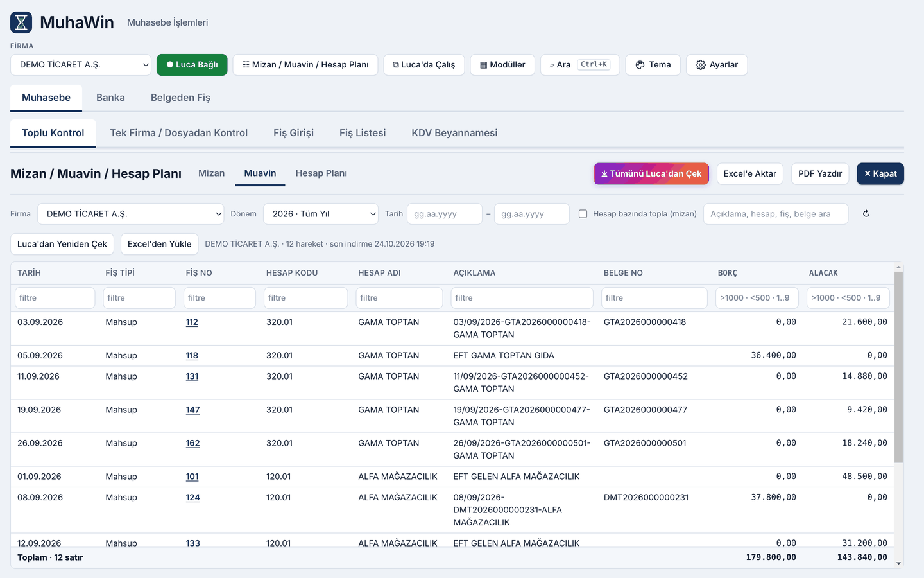Open the Firma filter dropdown in Muavin panel

pos(131,214)
